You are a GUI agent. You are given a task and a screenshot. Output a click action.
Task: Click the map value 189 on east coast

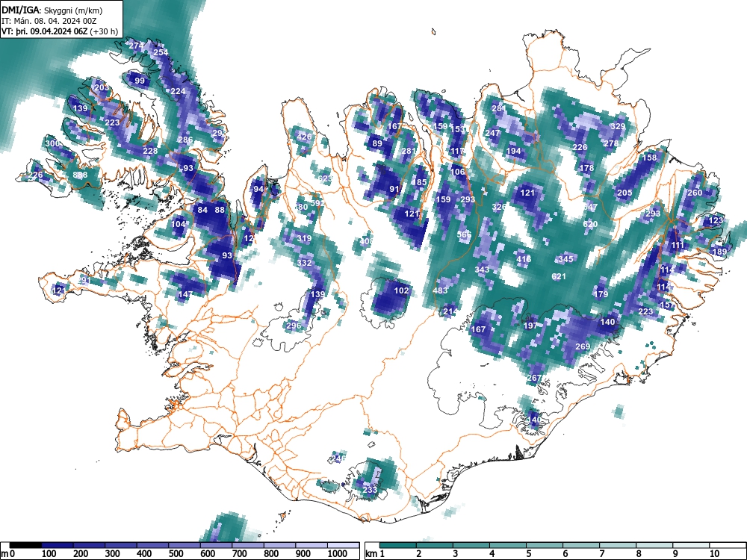coord(719,252)
